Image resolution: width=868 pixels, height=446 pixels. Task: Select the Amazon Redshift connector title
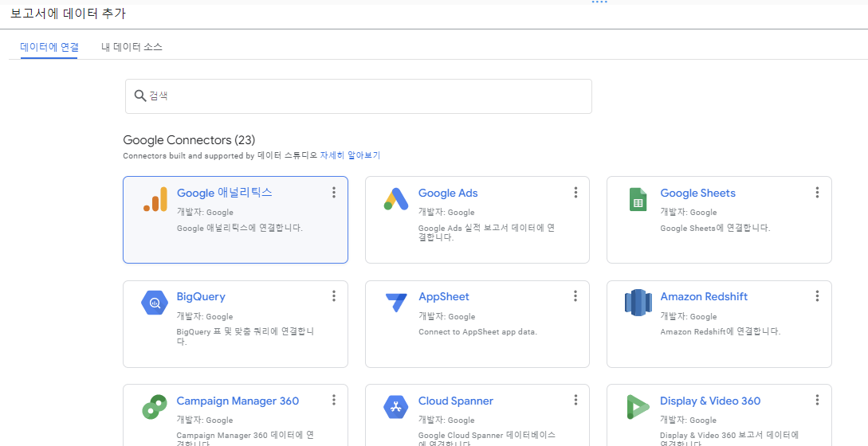[x=704, y=296]
